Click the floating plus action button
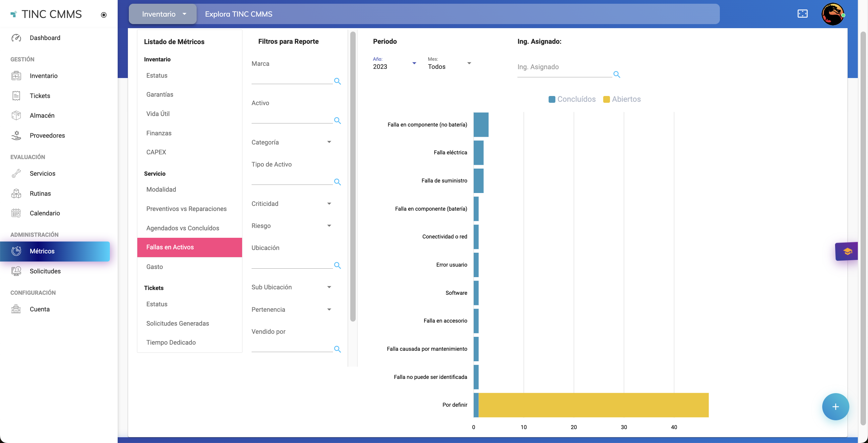 pos(835,406)
